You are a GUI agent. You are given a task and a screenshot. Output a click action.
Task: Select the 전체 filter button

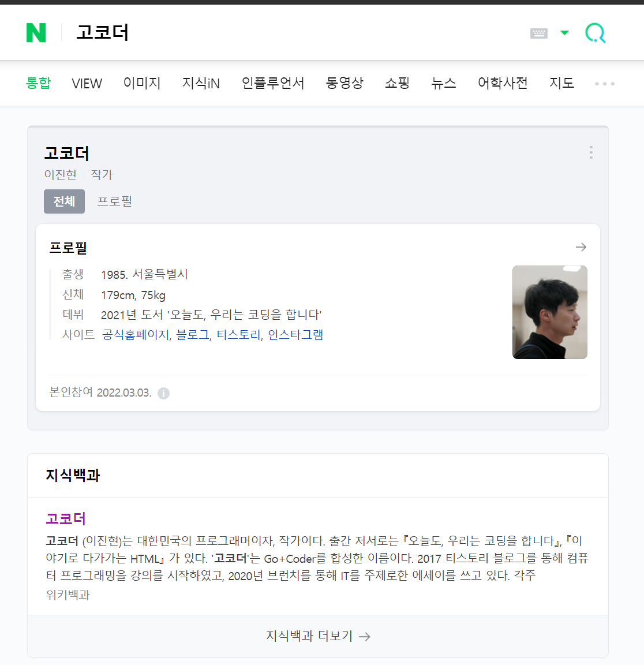pos(65,201)
